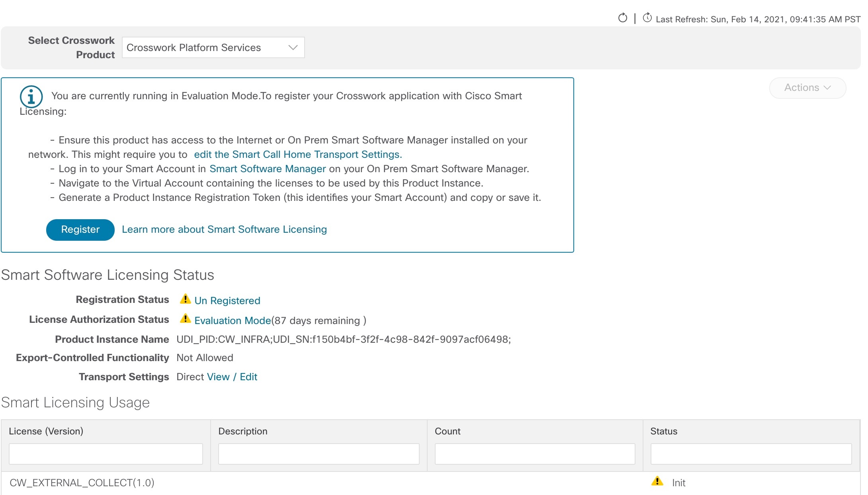This screenshot has height=495, width=868.
Task: Focus the License (Version) filter field
Action: (x=106, y=454)
